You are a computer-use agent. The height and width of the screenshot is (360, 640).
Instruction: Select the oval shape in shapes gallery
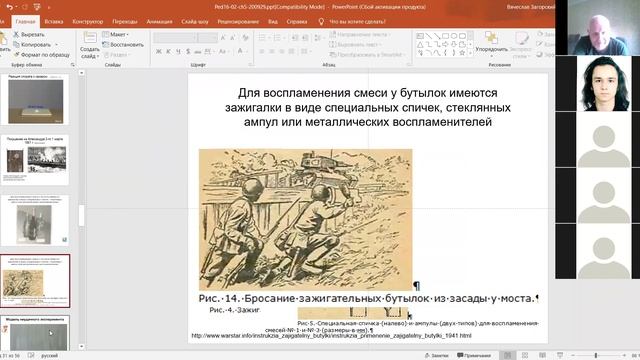[x=453, y=36]
